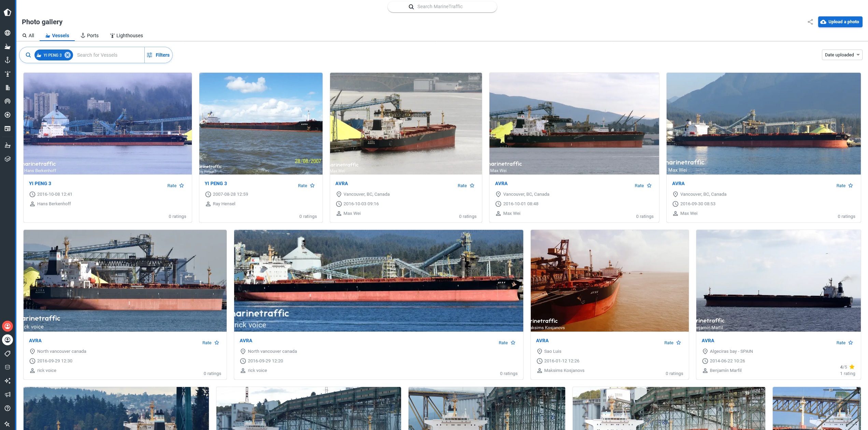Open the megaphone announcements icon
Screen dimensions: 868x430
click(x=8, y=394)
